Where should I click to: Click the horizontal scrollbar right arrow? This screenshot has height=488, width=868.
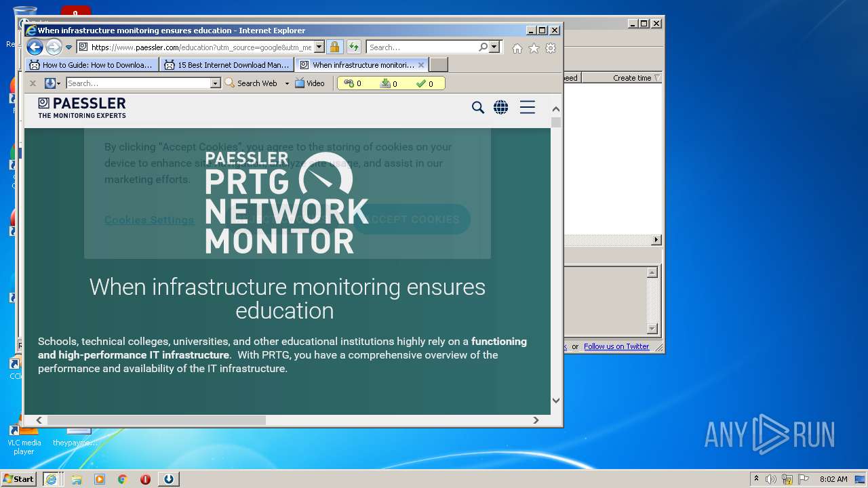pyautogui.click(x=536, y=420)
